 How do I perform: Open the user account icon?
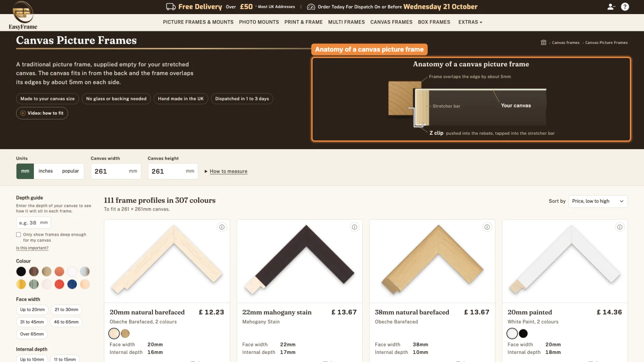(x=611, y=7)
